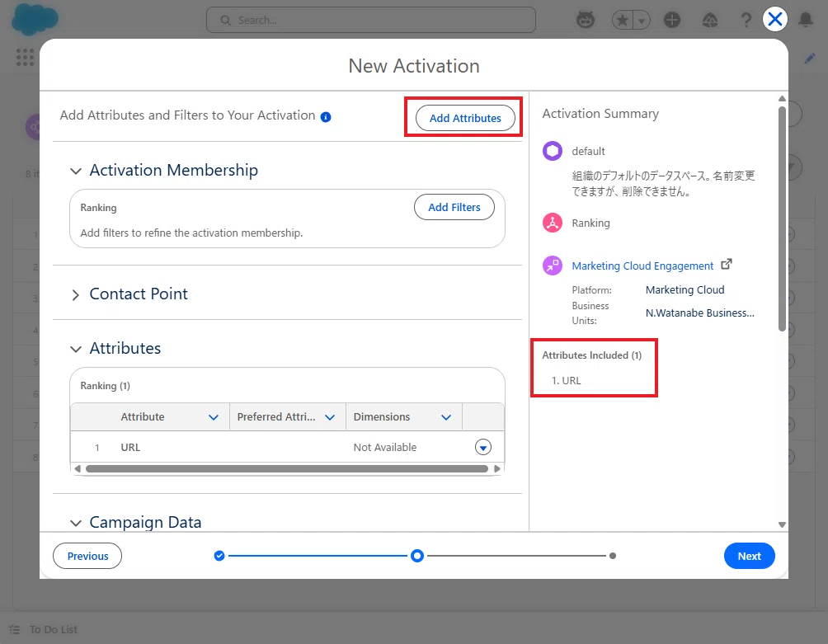Collapse the Campaign Data section
Screen dimensions: 828x644
point(76,523)
